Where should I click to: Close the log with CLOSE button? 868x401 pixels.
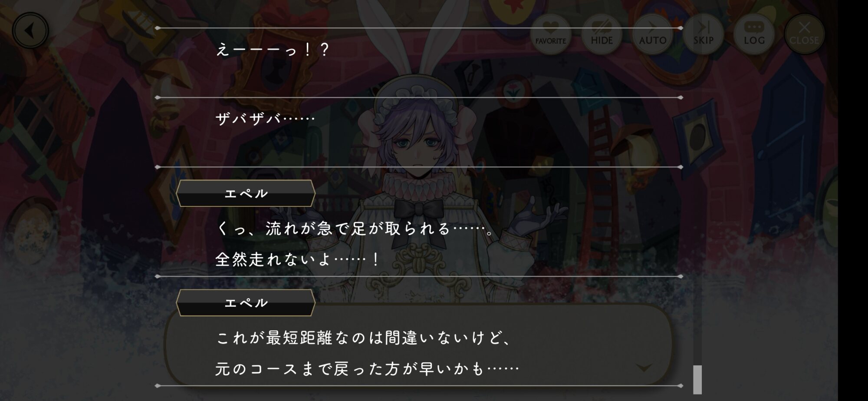804,34
